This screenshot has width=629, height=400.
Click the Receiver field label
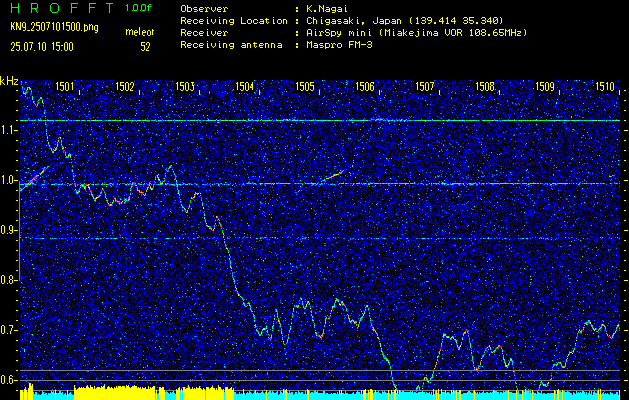click(x=204, y=33)
